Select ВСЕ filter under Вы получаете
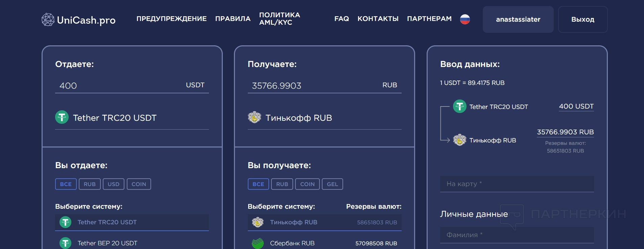Image resolution: width=644 pixels, height=249 pixels. click(x=258, y=184)
